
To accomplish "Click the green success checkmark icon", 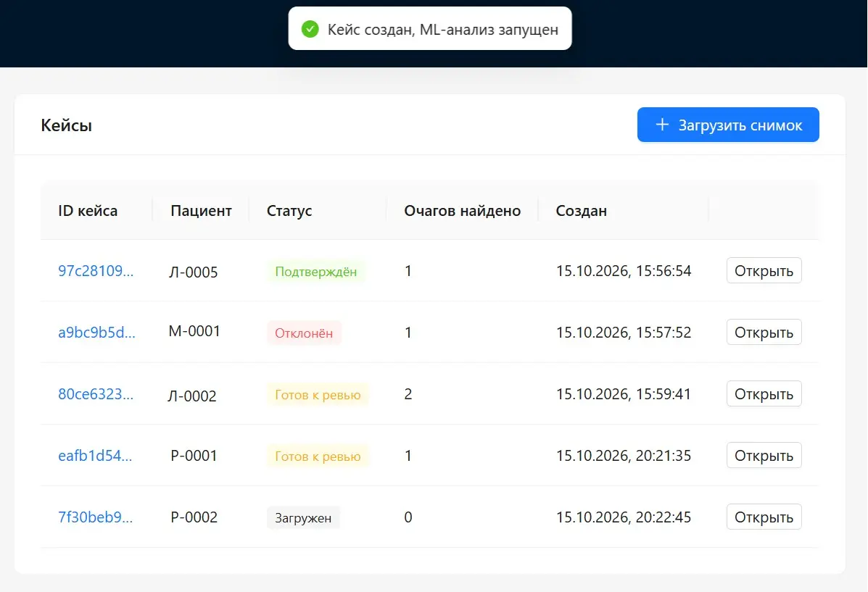I will tap(310, 29).
